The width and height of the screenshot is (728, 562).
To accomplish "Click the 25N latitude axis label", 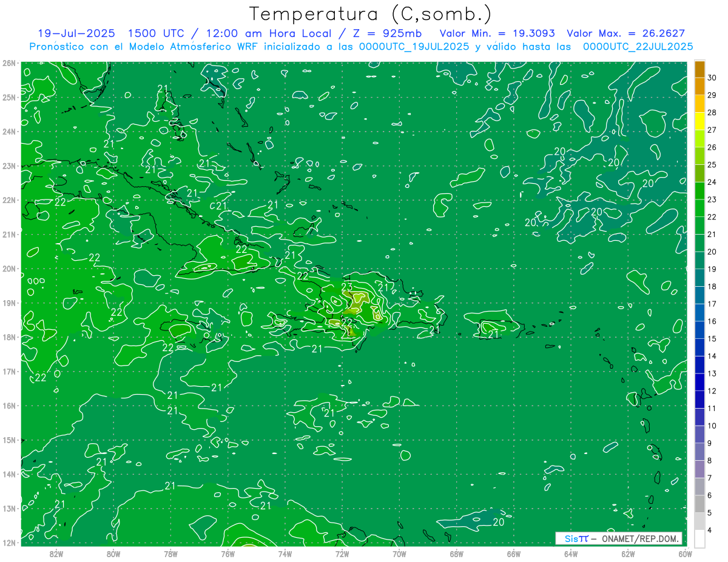I will [x=9, y=98].
